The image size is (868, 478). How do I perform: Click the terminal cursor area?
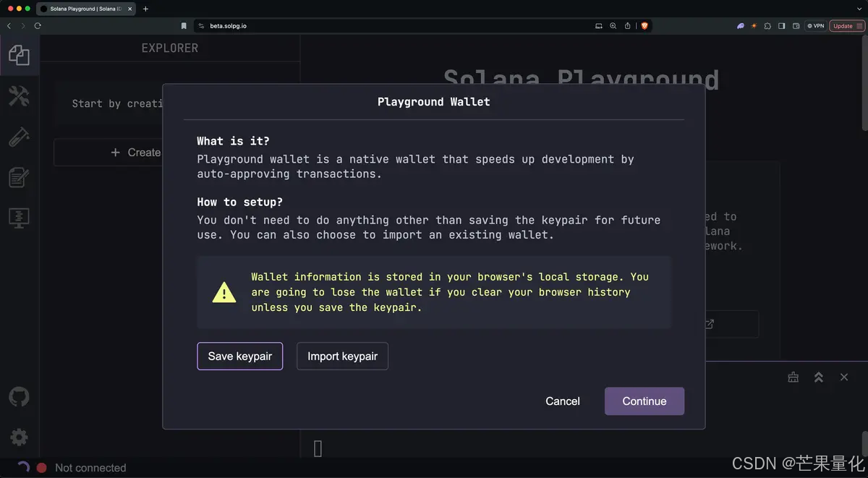318,448
